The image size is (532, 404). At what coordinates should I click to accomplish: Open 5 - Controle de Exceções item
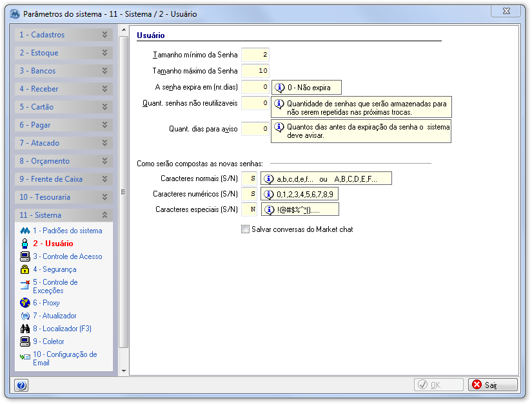click(55, 286)
